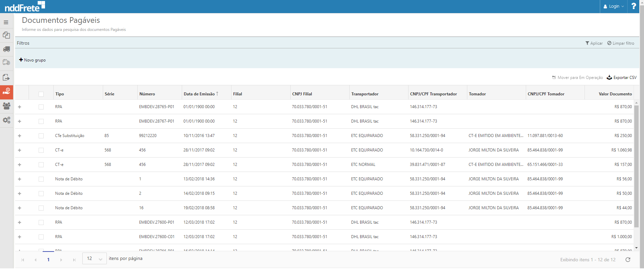Click the Valor Documento column header

coord(615,94)
